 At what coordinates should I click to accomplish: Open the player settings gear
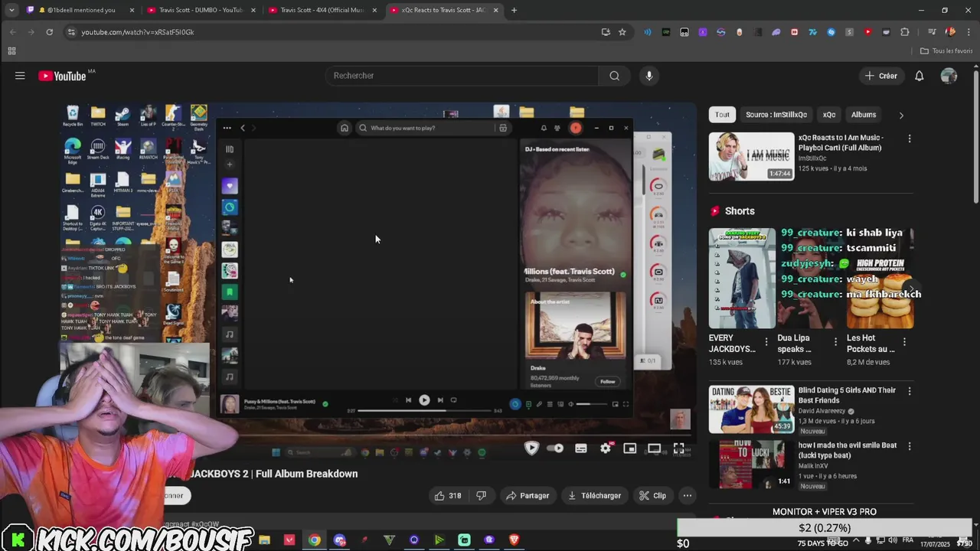[x=606, y=448]
